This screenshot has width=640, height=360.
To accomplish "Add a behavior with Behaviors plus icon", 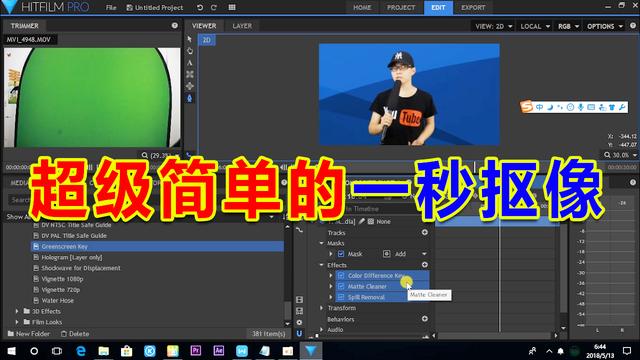I will [425, 318].
